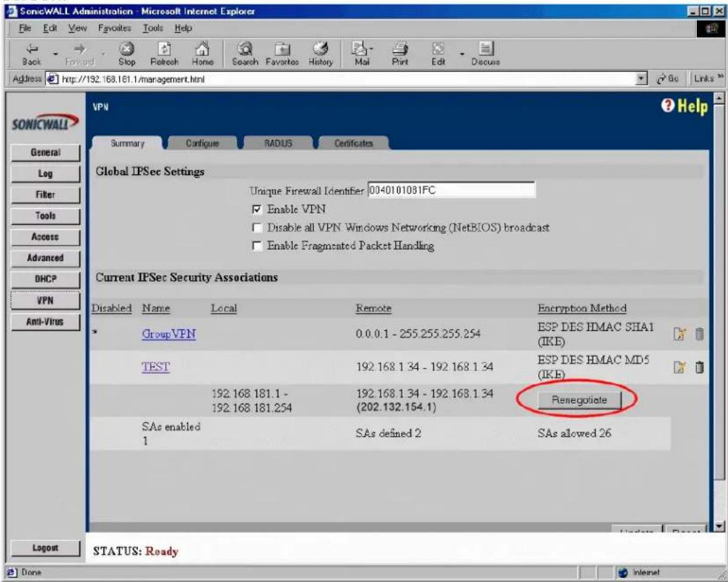
Task: Toggle the Enable VPN checkbox
Action: pyautogui.click(x=257, y=209)
